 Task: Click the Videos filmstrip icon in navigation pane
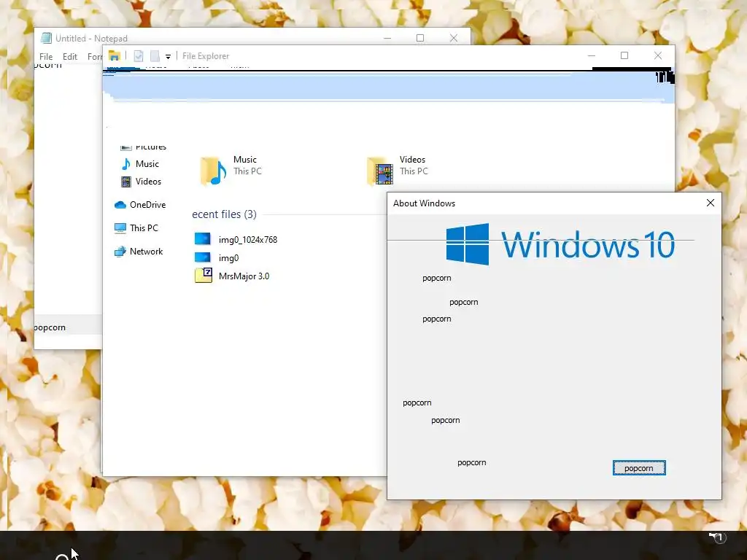pos(125,182)
